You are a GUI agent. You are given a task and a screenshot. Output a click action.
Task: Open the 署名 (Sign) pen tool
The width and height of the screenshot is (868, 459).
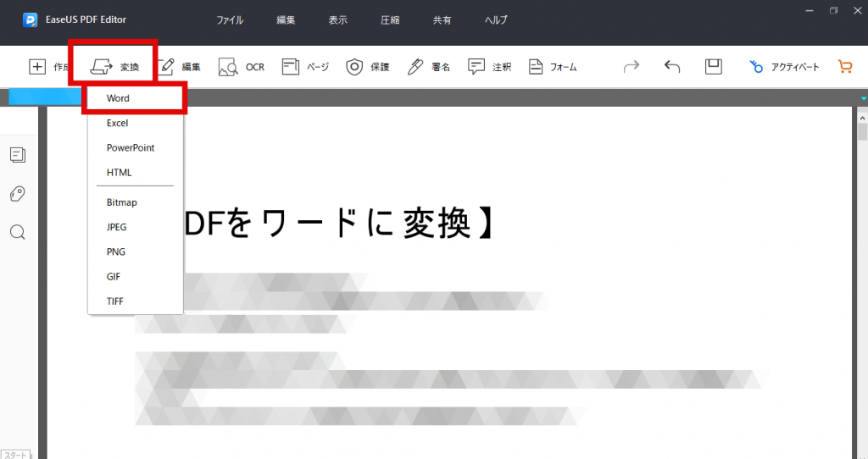pyautogui.click(x=428, y=67)
